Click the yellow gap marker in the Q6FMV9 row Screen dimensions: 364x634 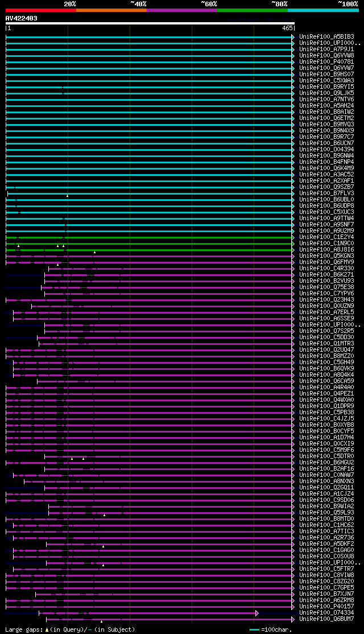click(x=58, y=265)
